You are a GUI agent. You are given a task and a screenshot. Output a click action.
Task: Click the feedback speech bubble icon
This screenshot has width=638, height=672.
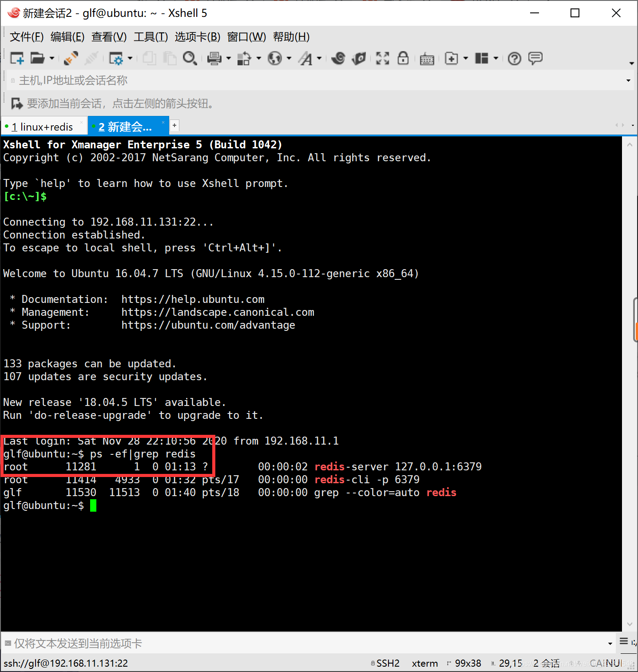[535, 58]
